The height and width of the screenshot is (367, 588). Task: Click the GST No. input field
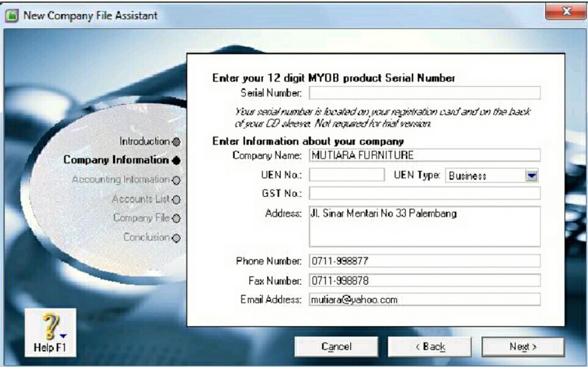424,194
